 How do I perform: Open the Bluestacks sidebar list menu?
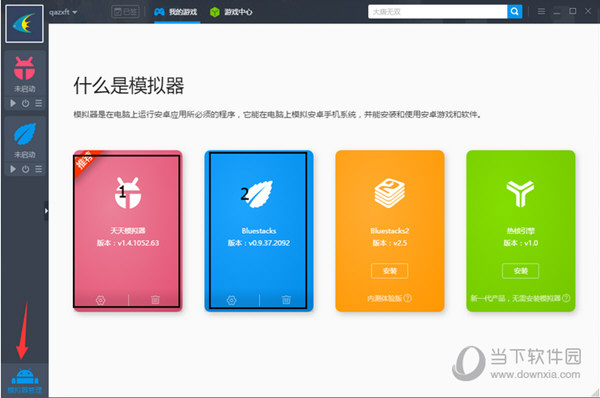[39, 169]
